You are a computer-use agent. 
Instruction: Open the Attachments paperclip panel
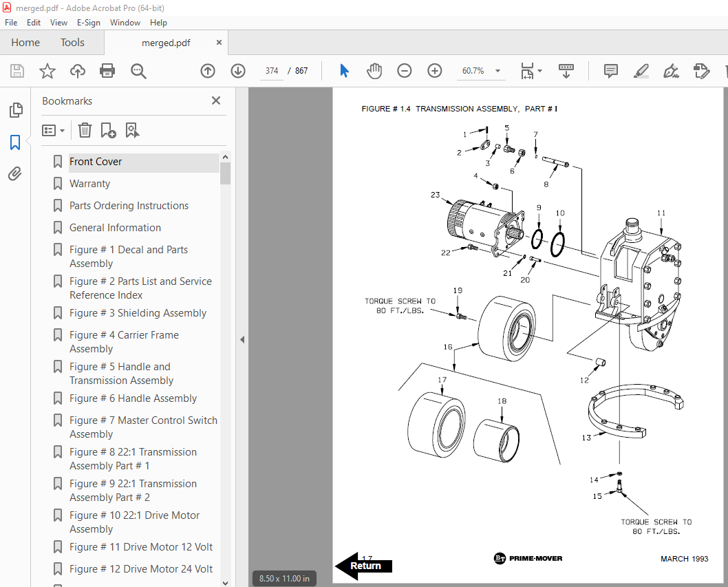[15, 174]
